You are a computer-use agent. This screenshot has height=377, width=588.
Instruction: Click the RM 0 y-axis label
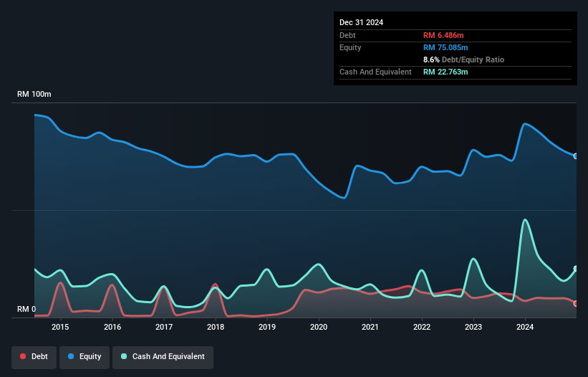(x=26, y=309)
